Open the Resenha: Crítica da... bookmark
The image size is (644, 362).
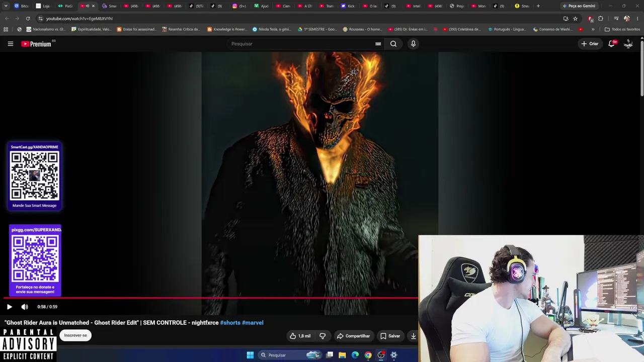tap(181, 29)
